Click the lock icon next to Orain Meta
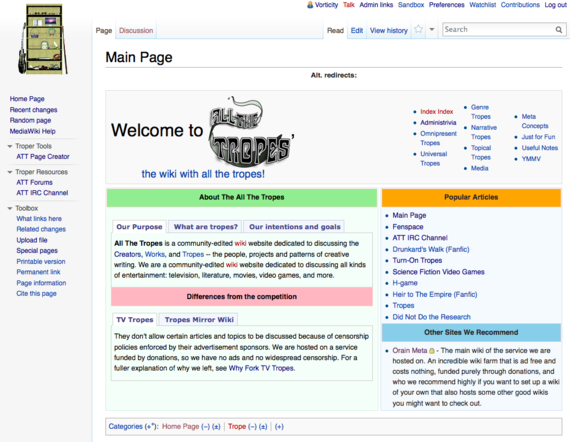This screenshot has height=442, width=570. click(432, 351)
